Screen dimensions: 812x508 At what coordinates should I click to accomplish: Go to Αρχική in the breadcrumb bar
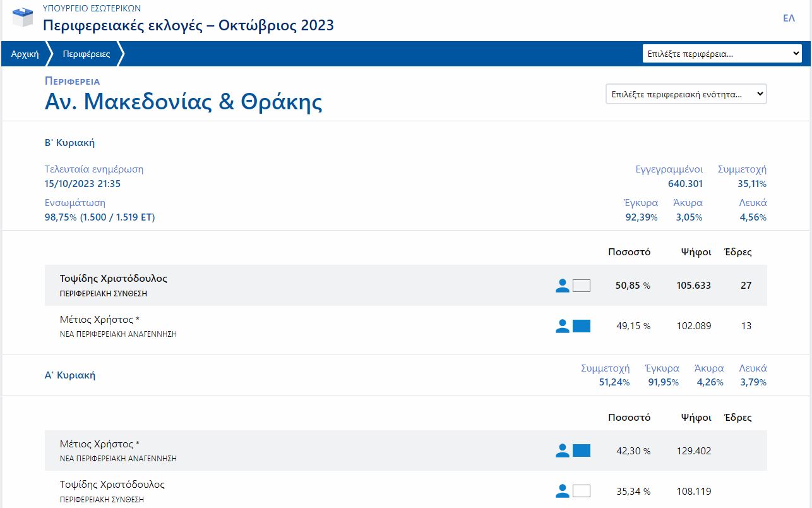tap(25, 54)
